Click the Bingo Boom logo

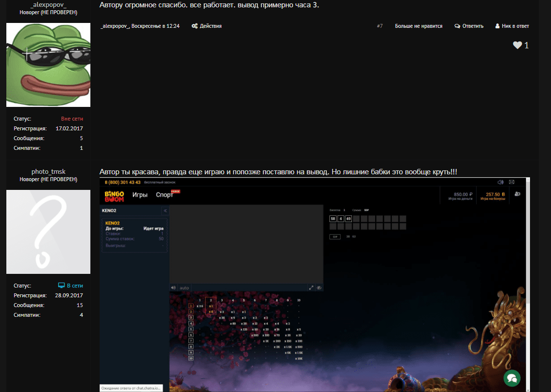[115, 195]
